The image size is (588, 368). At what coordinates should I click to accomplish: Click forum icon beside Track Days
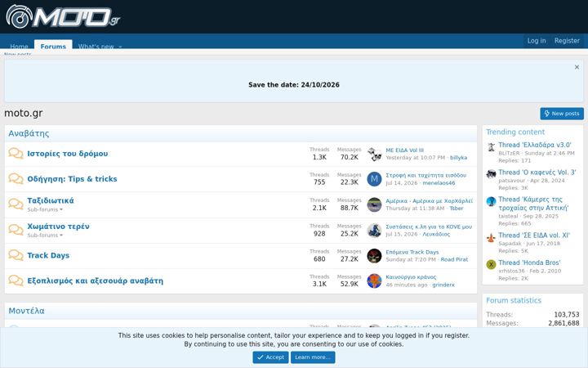click(x=16, y=255)
